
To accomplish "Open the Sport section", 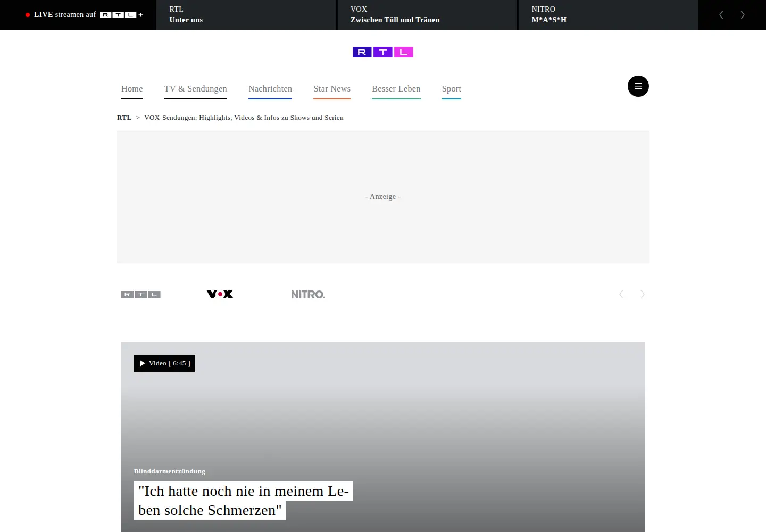I will click(x=452, y=89).
